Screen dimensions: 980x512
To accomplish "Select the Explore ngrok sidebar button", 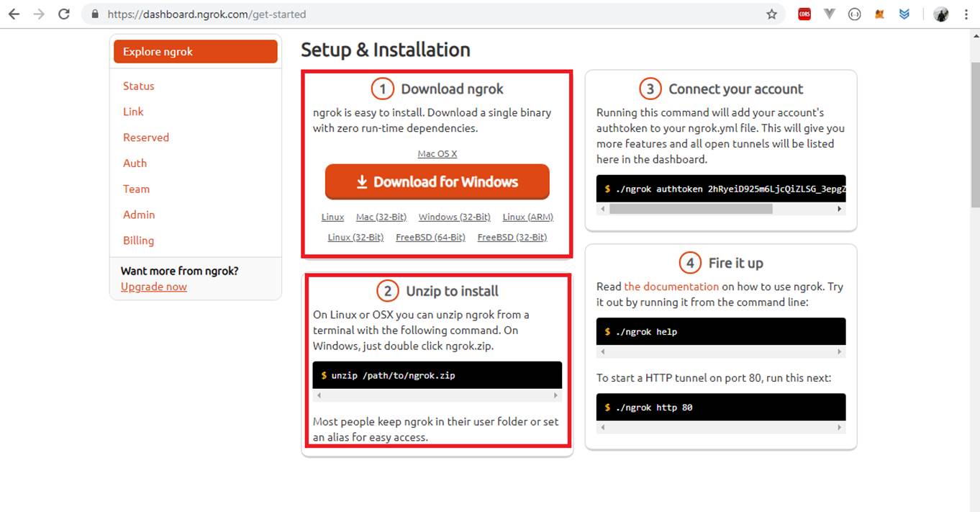I will point(195,52).
